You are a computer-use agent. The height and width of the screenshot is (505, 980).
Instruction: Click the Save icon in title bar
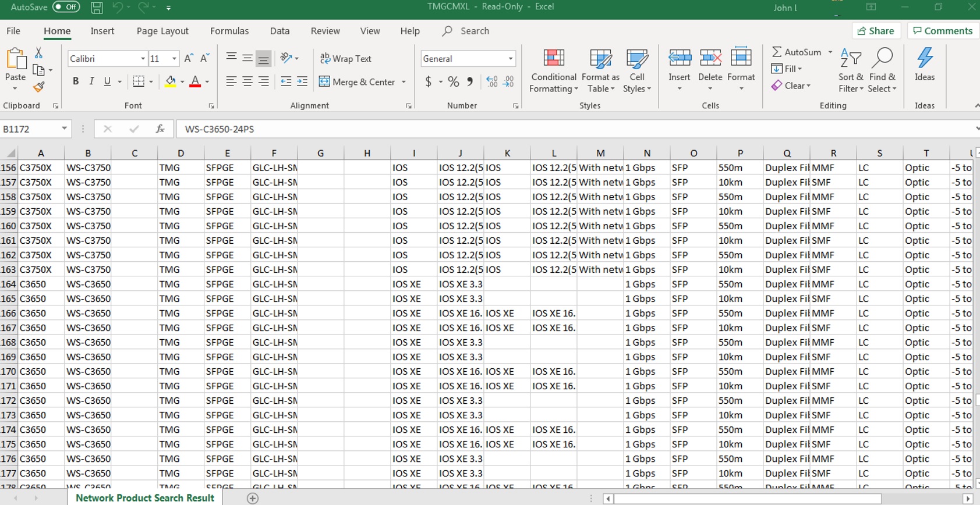[x=97, y=8]
